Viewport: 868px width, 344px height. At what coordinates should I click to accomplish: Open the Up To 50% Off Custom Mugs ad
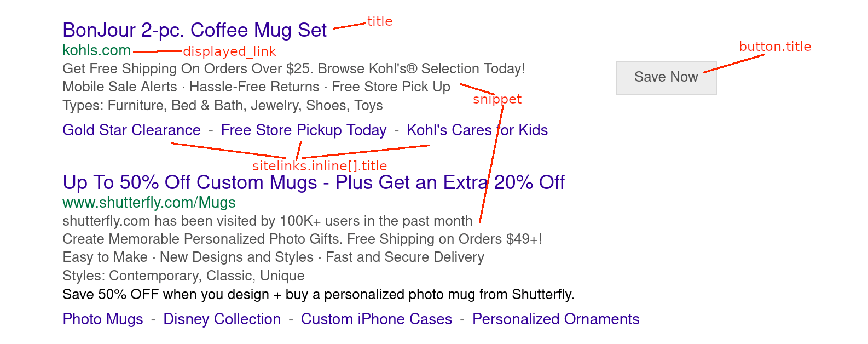313,182
